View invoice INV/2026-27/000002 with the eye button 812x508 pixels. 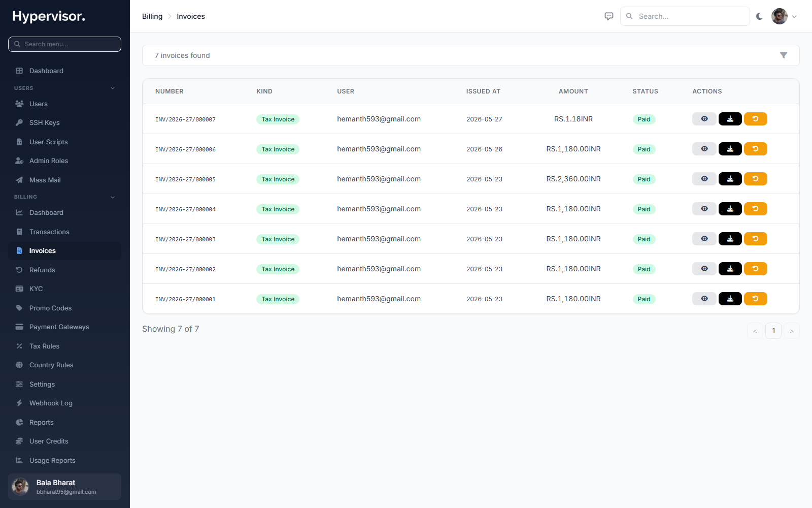pos(704,269)
